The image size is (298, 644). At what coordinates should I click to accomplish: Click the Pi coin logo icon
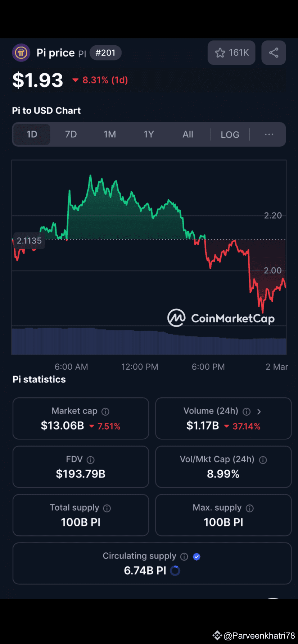point(21,52)
